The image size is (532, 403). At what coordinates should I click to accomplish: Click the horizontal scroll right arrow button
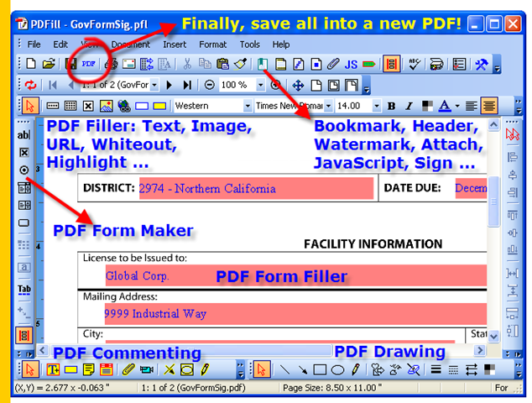[x=480, y=350]
